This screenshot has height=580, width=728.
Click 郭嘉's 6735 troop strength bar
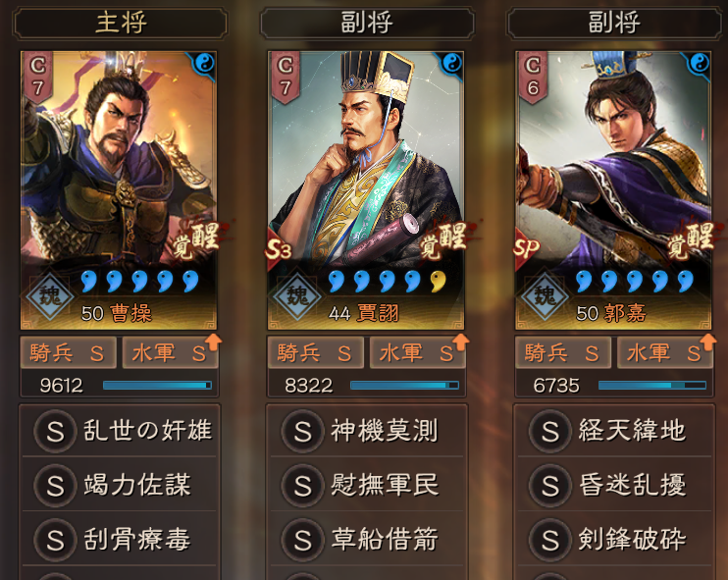tap(652, 385)
